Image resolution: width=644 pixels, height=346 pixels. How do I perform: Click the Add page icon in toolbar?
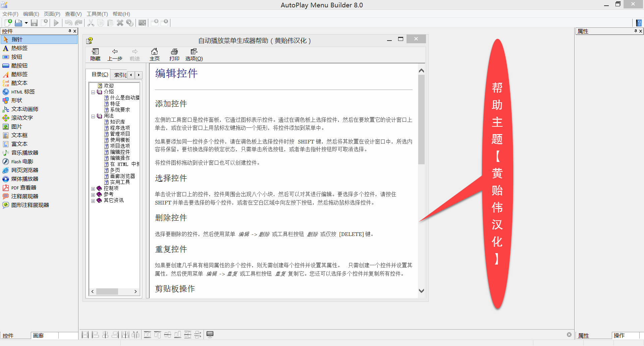tap(155, 23)
